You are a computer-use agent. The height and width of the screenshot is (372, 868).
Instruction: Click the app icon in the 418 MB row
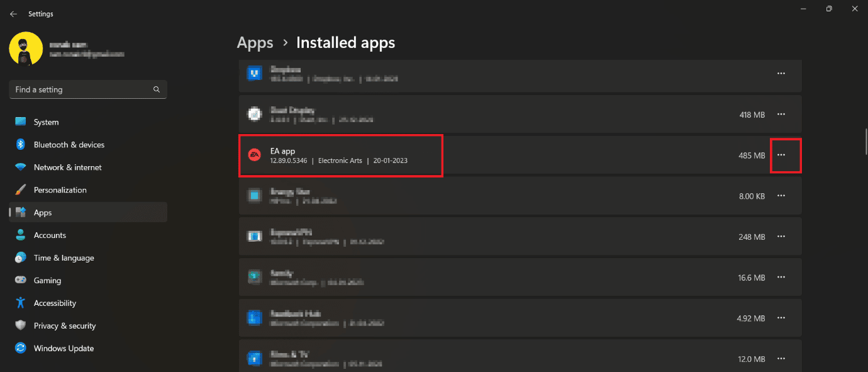(254, 115)
